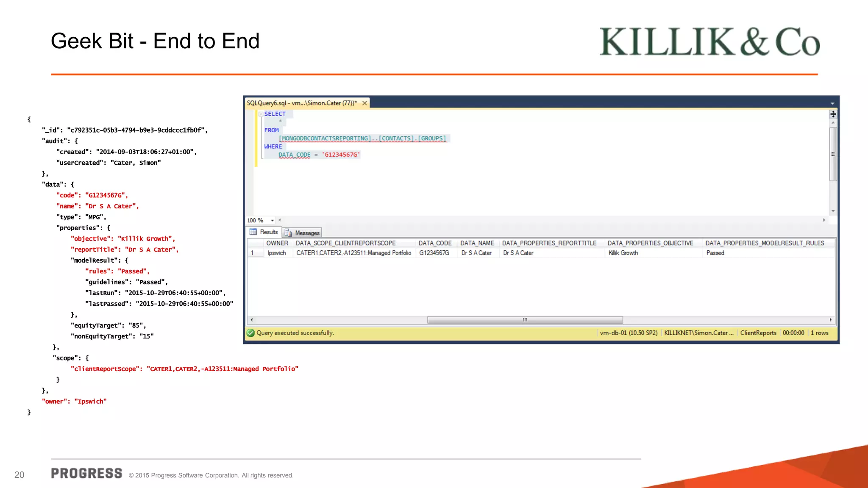Screen dimensions: 868x488
Task: Click the Messages page icon
Action: [x=288, y=233]
